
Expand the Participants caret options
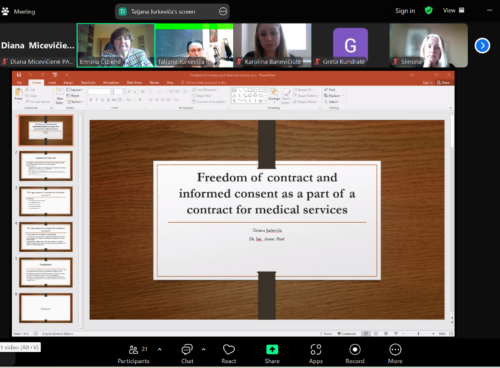160,349
